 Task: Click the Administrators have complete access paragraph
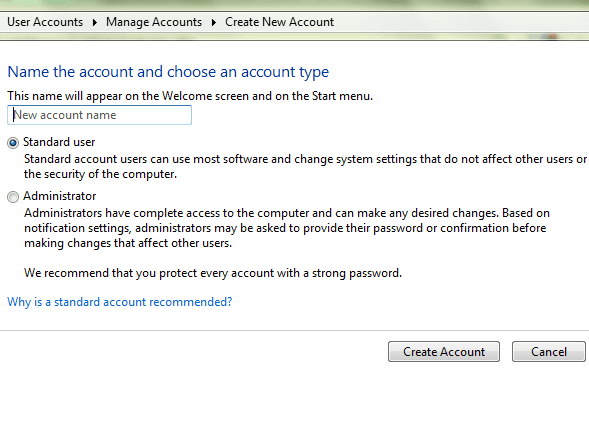(287, 228)
